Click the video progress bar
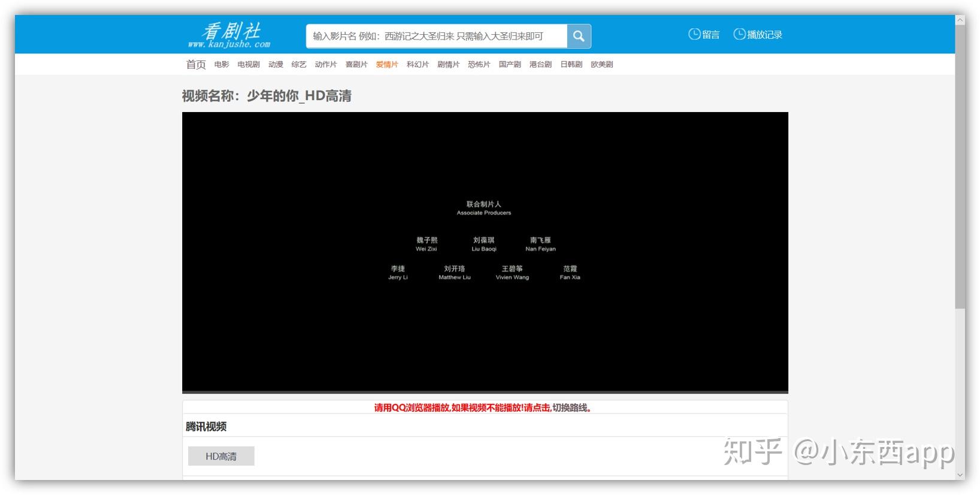980x495 pixels. (x=485, y=392)
